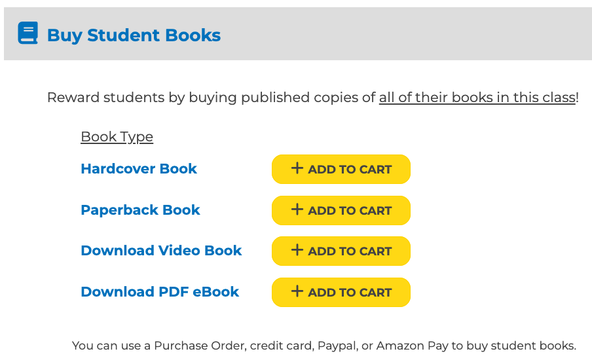The height and width of the screenshot is (364, 592).
Task: Open the Download PDF eBook title link
Action: click(x=160, y=292)
